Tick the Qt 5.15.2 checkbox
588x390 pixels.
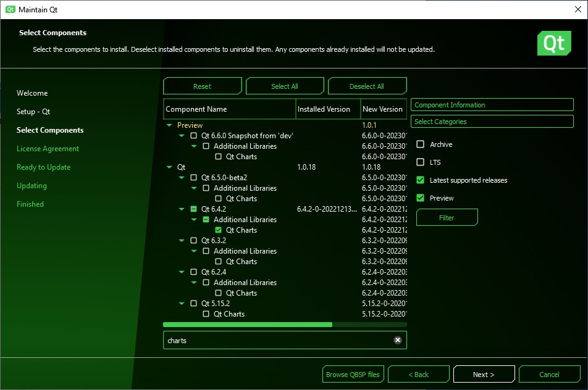193,303
